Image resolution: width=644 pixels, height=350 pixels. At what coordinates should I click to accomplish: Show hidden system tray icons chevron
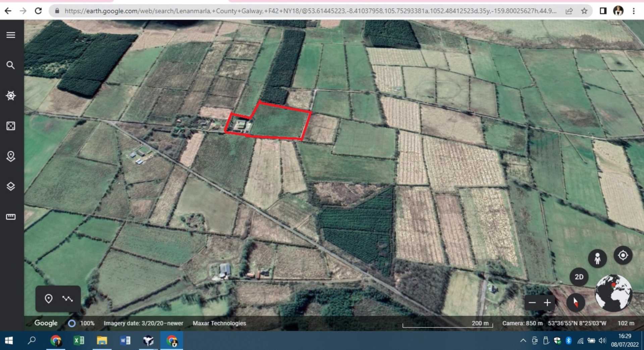(523, 341)
